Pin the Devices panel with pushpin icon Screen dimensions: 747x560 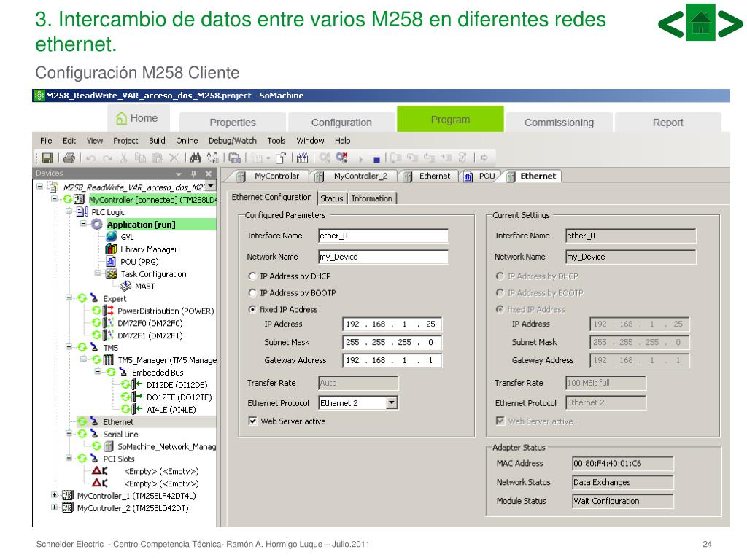pyautogui.click(x=193, y=174)
